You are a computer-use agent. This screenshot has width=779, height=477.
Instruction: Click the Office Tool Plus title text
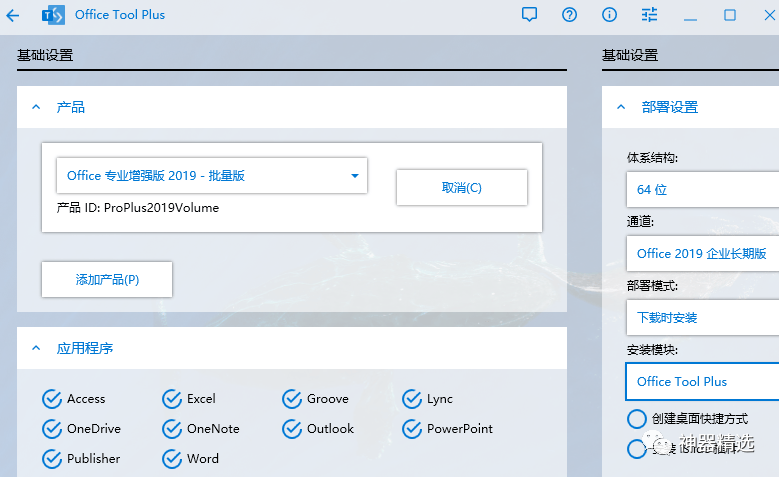pyautogui.click(x=120, y=15)
